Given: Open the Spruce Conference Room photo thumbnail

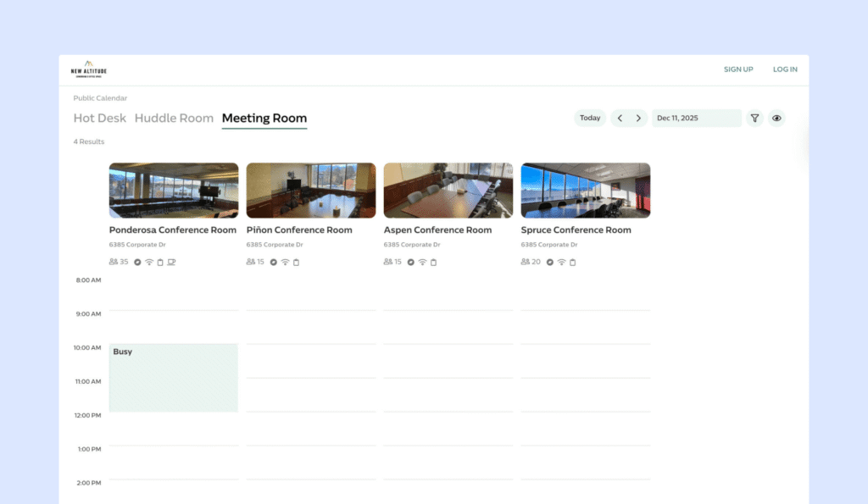Looking at the screenshot, I should coord(585,189).
